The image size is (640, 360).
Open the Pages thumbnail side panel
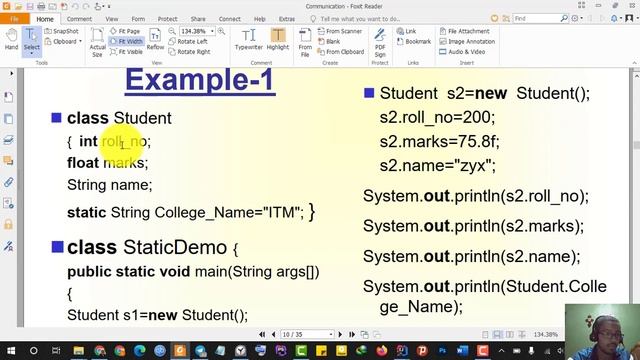click(x=8, y=119)
